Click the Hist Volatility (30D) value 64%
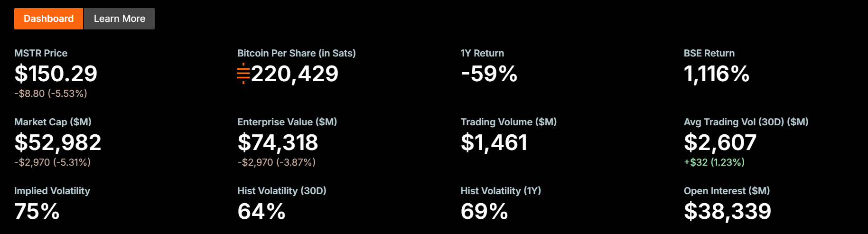The image size is (868, 234). coord(261,211)
